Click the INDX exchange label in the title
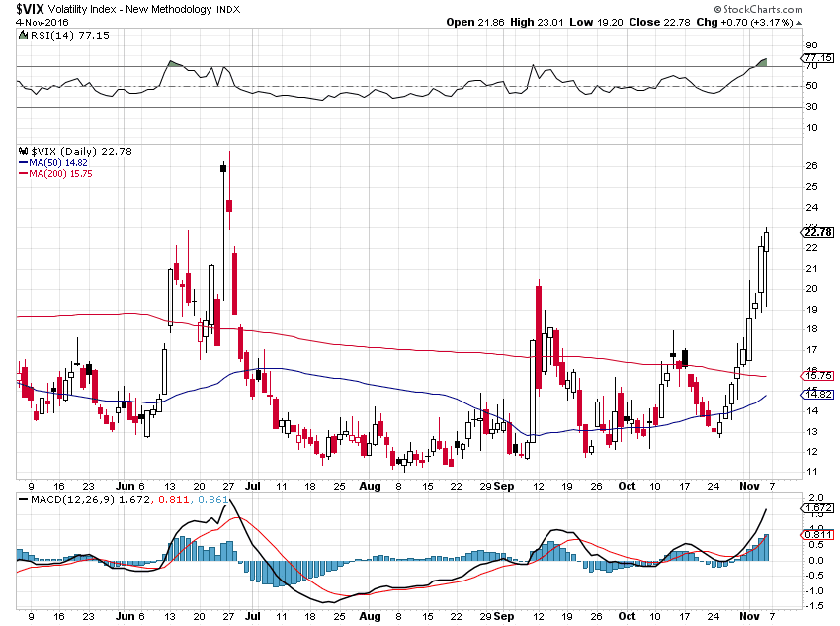Image resolution: width=840 pixels, height=626 pixels. point(228,10)
